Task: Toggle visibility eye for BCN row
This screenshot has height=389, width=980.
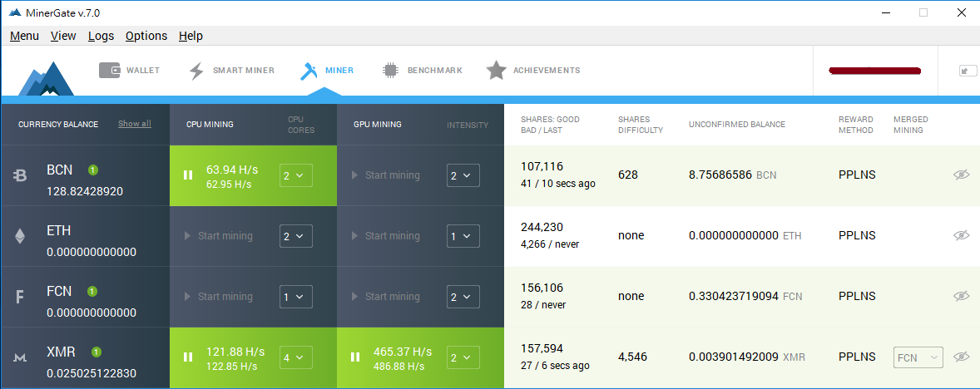Action: coord(961,175)
